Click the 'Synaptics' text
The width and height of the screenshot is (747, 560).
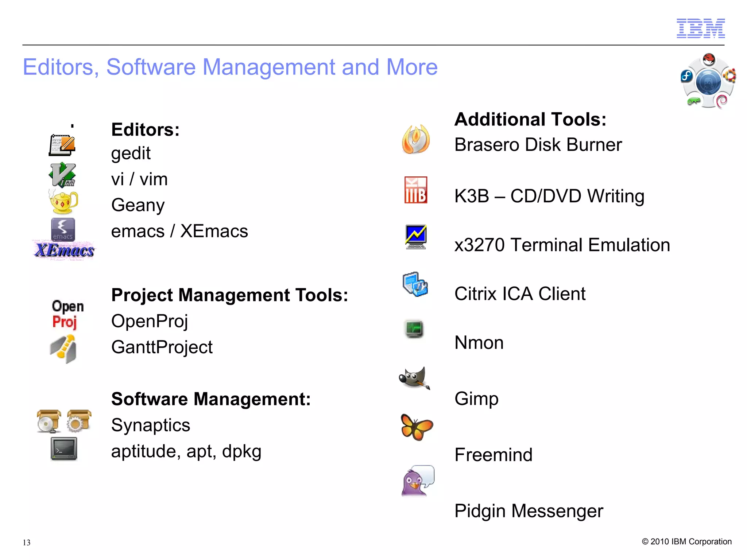151,426
